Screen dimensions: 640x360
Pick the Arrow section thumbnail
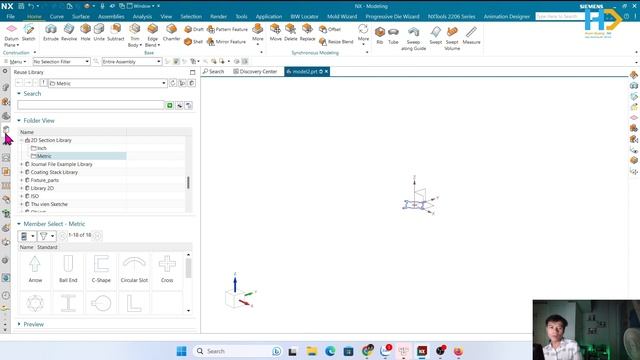[35, 269]
